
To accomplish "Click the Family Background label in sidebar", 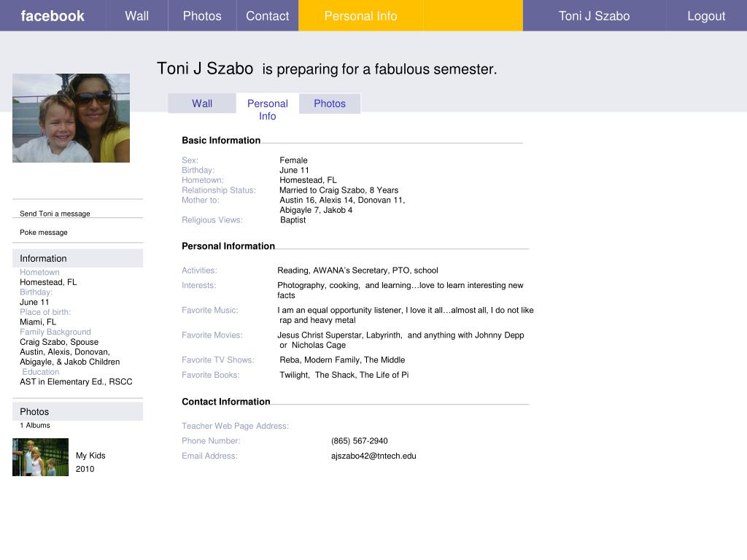I will (55, 332).
